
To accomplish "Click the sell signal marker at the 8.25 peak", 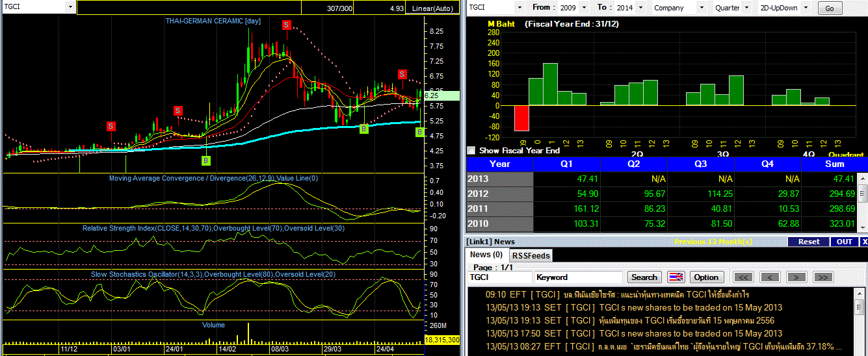I will click(286, 25).
